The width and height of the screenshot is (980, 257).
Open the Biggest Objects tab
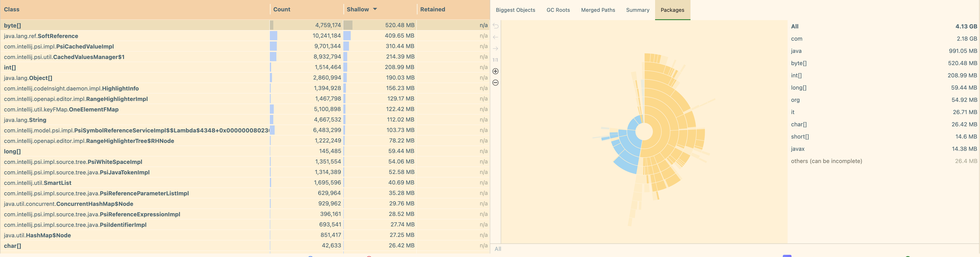515,10
